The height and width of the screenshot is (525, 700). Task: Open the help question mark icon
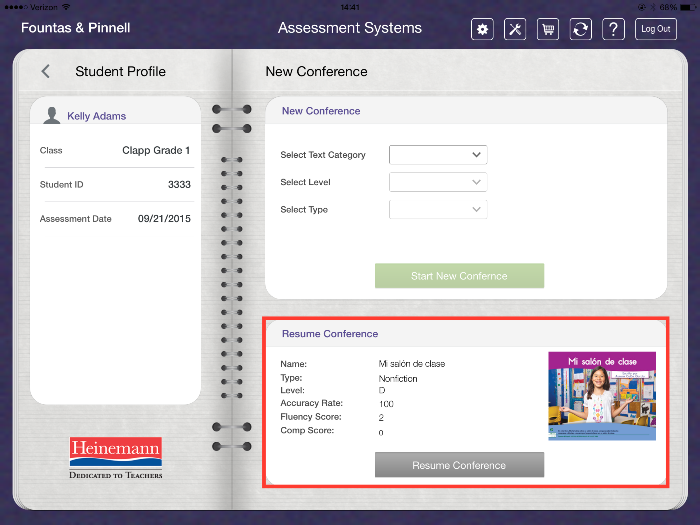tap(613, 29)
